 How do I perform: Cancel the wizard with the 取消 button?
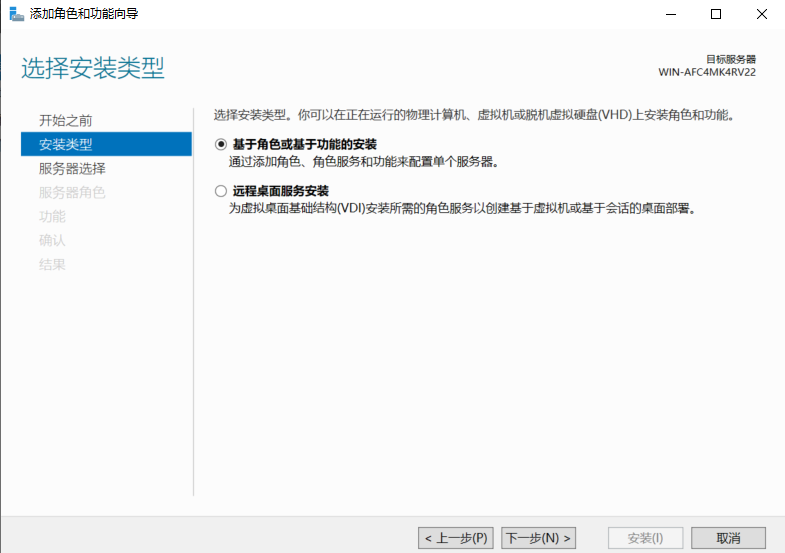point(728,538)
